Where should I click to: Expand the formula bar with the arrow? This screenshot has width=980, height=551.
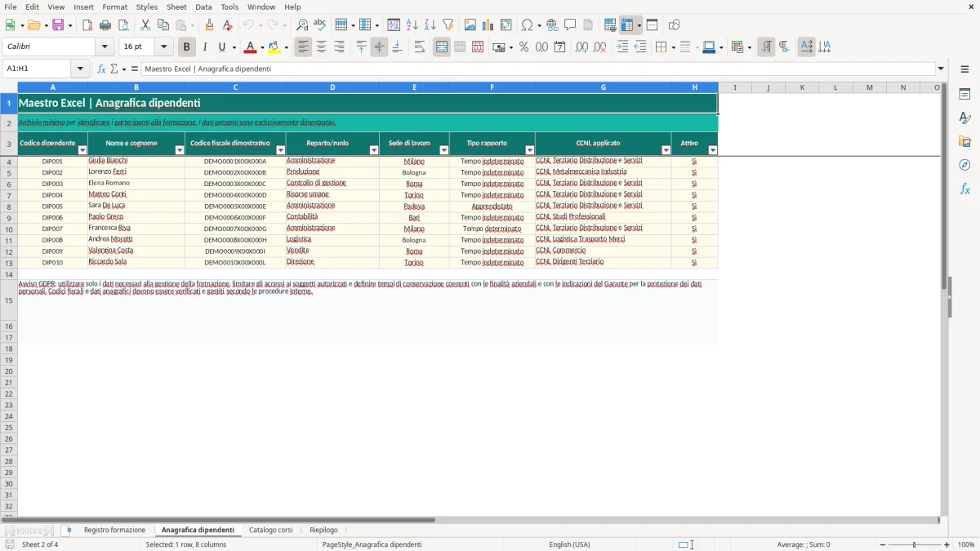(x=941, y=69)
